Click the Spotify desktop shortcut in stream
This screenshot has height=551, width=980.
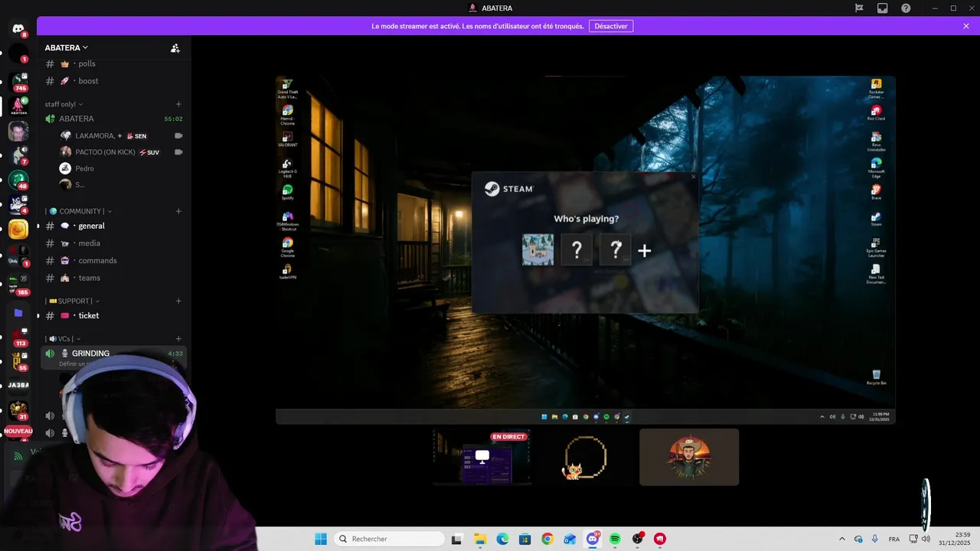[287, 192]
